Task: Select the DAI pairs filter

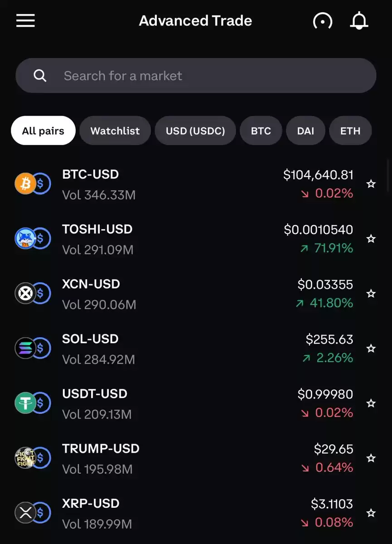Action: tap(305, 131)
